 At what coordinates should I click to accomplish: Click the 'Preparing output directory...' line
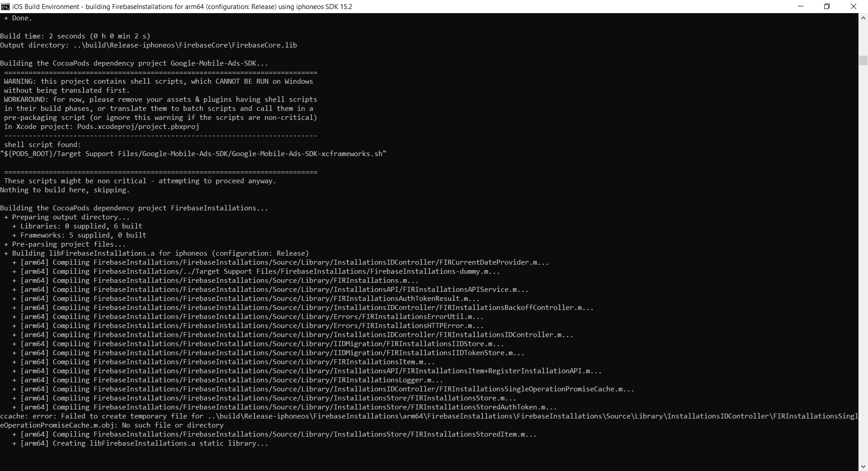67,217
